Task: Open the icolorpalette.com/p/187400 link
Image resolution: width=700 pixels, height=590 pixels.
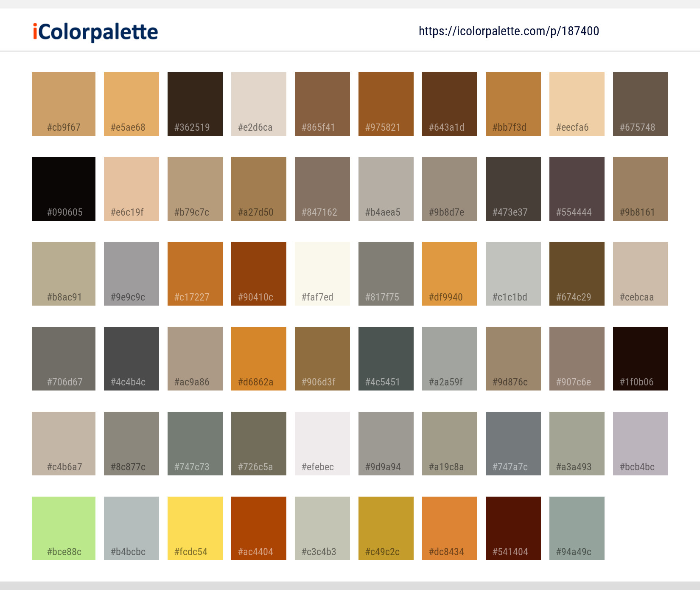Action: click(509, 31)
